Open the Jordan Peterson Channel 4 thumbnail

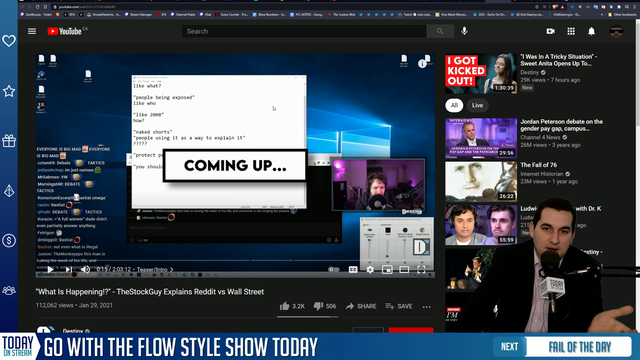[481, 138]
